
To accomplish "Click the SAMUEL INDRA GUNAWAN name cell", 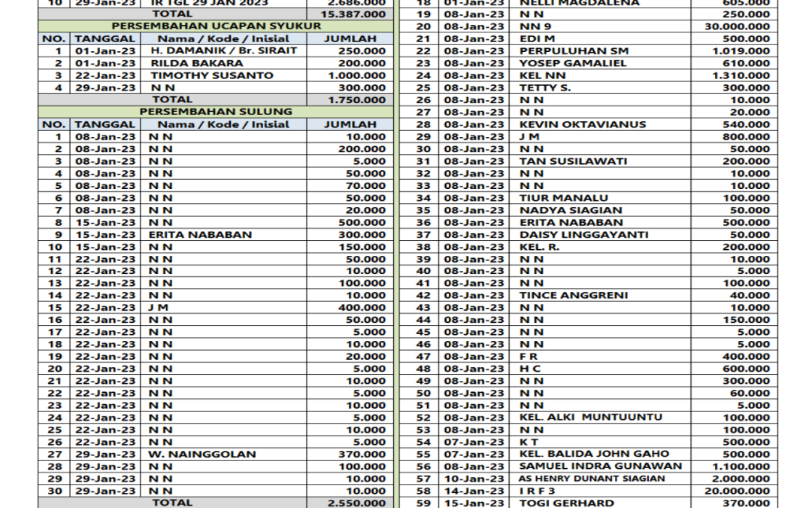I will [x=600, y=466].
